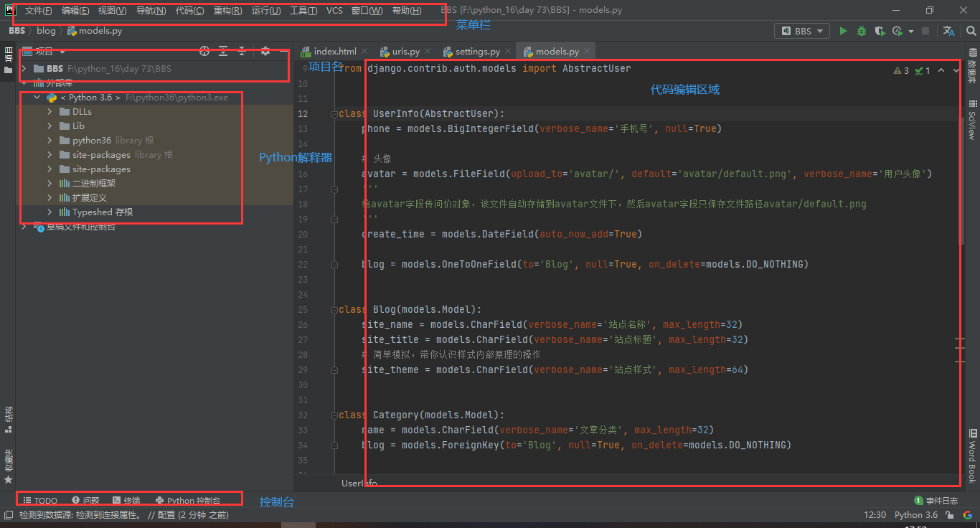The image size is (980, 528).
Task: Click locate file crosshair icon in project panel
Action: (x=204, y=51)
